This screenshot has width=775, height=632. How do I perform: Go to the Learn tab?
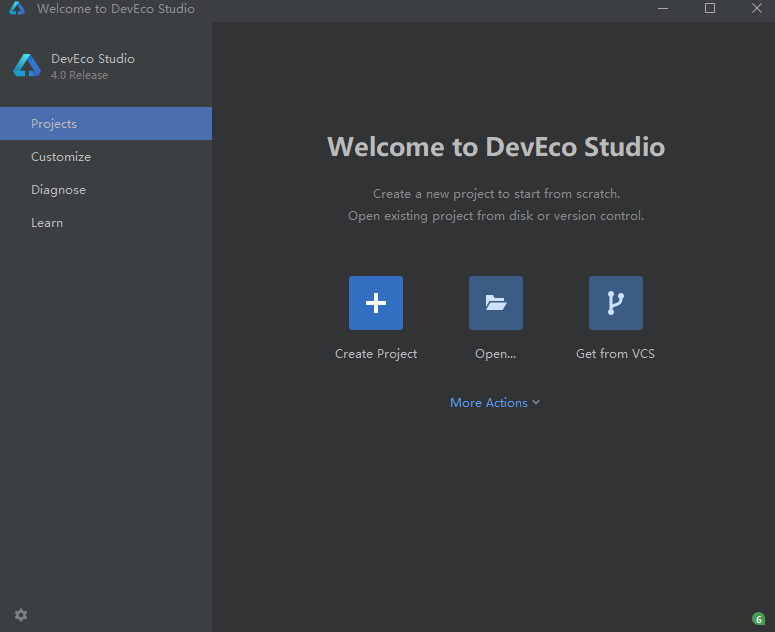tap(106, 223)
